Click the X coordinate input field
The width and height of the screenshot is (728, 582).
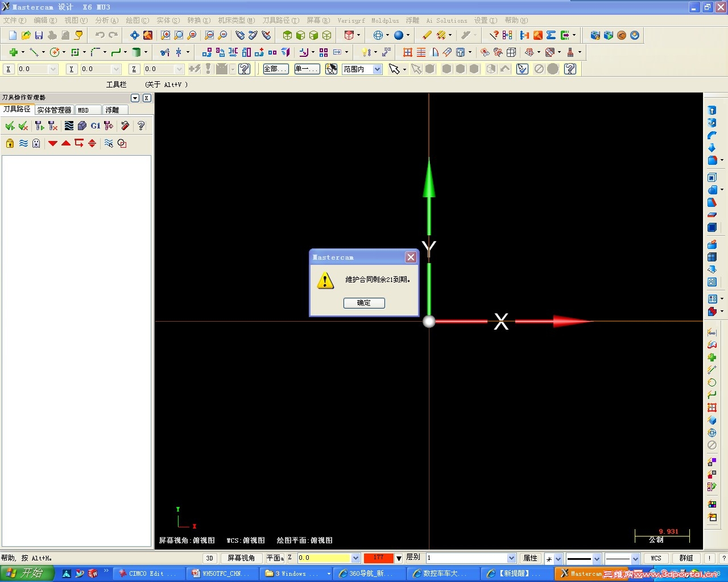32,69
